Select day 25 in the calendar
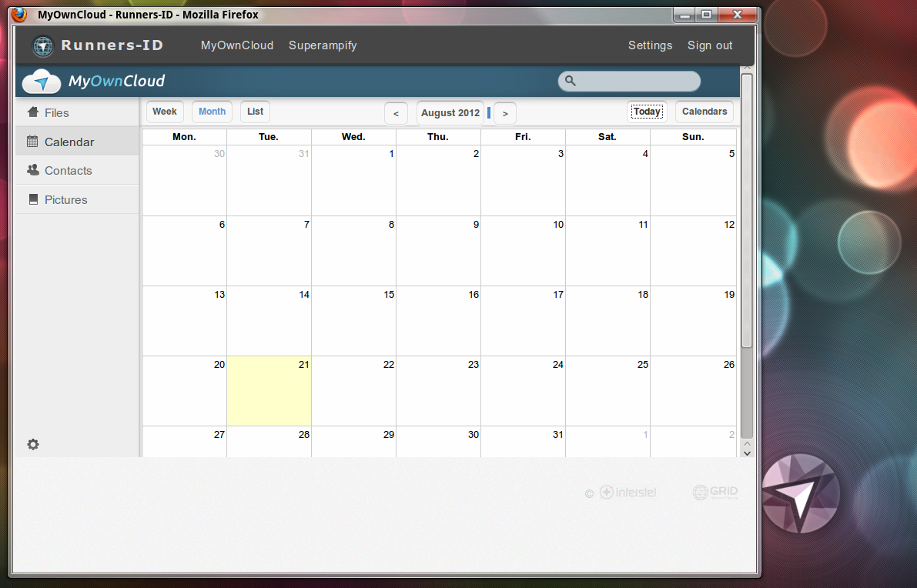The height and width of the screenshot is (588, 917). pos(608,391)
